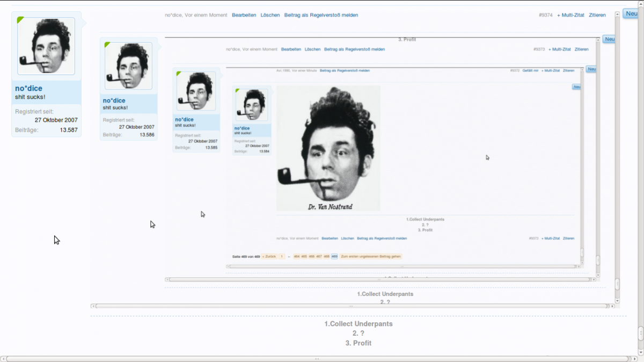This screenshot has height=362, width=644.
Task: Click the largest no*dice avatar picture
Action: (x=46, y=46)
